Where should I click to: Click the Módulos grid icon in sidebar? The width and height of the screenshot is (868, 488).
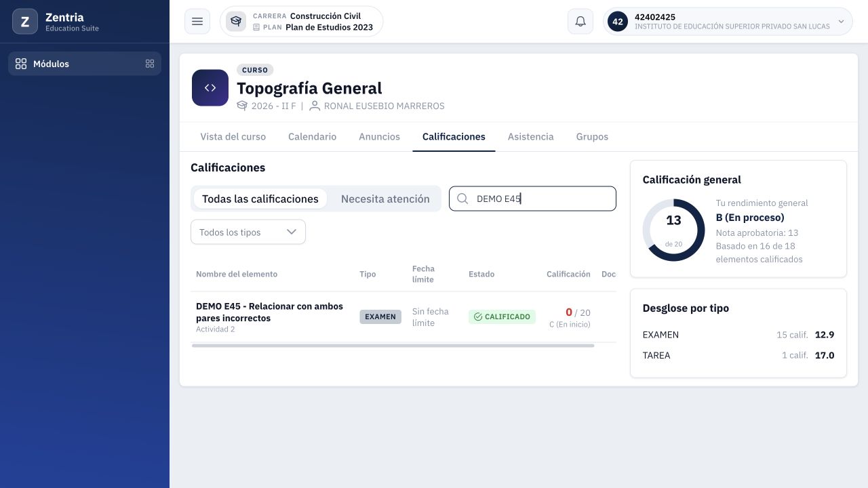point(21,64)
